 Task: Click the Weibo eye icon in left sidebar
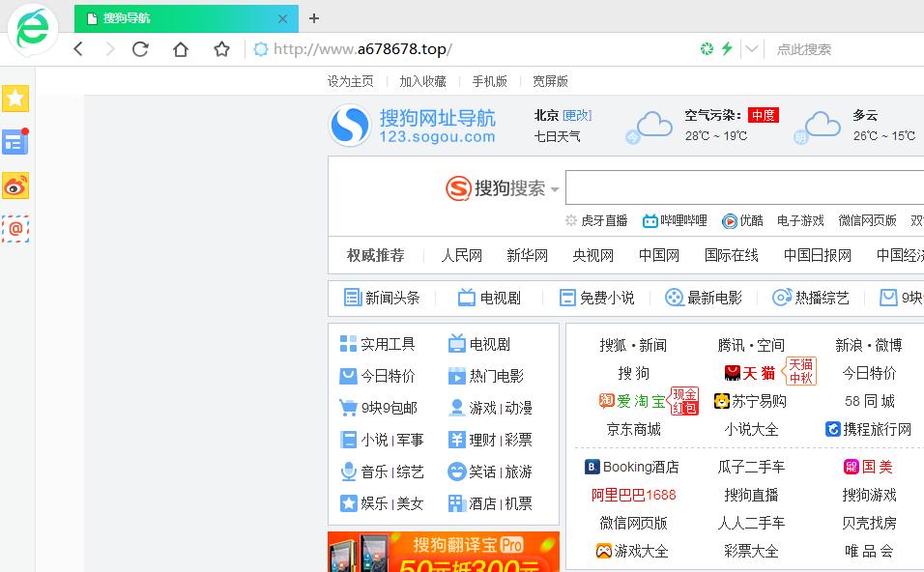click(15, 186)
